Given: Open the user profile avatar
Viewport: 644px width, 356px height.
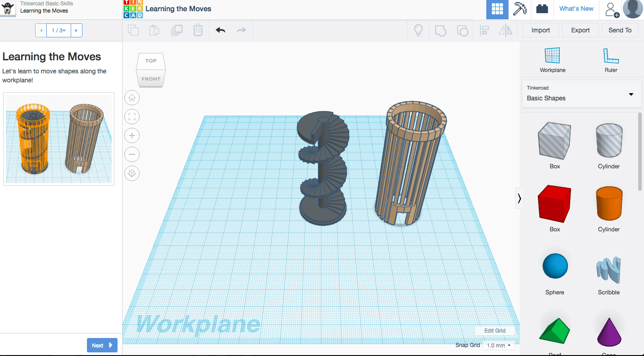Looking at the screenshot, I should tap(633, 9).
